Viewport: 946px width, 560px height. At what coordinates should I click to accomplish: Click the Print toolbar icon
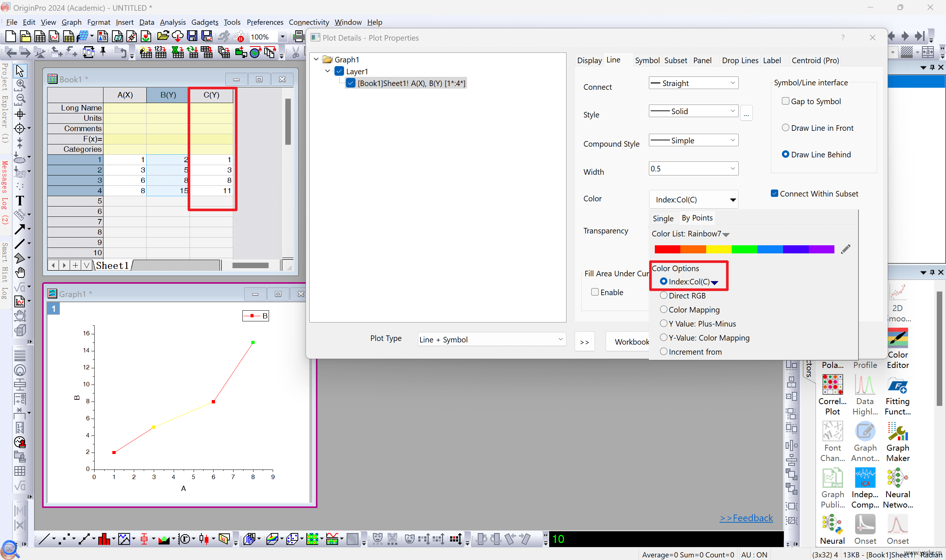coord(298,36)
